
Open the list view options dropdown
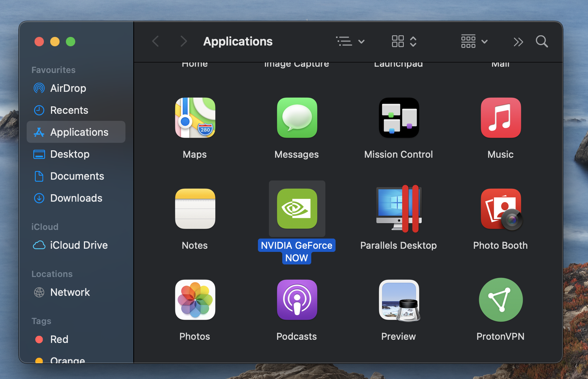(x=350, y=41)
